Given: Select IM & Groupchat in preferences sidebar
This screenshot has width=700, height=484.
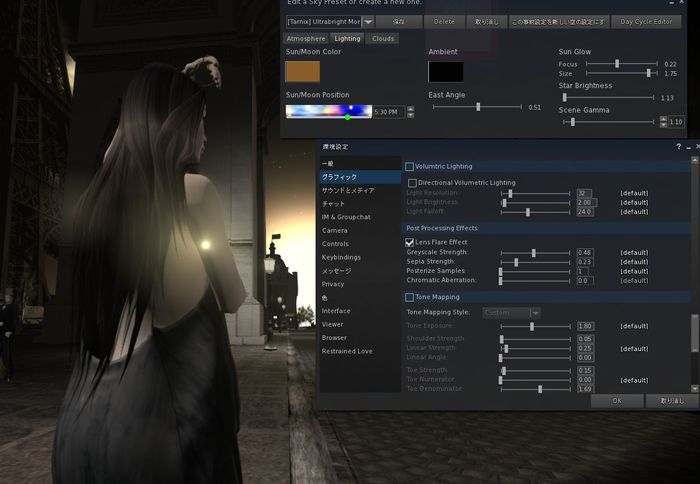Looking at the screenshot, I should coord(360,217).
